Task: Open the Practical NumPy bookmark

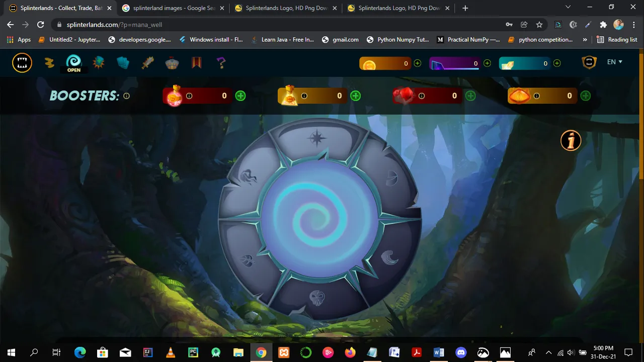Action: (469, 39)
